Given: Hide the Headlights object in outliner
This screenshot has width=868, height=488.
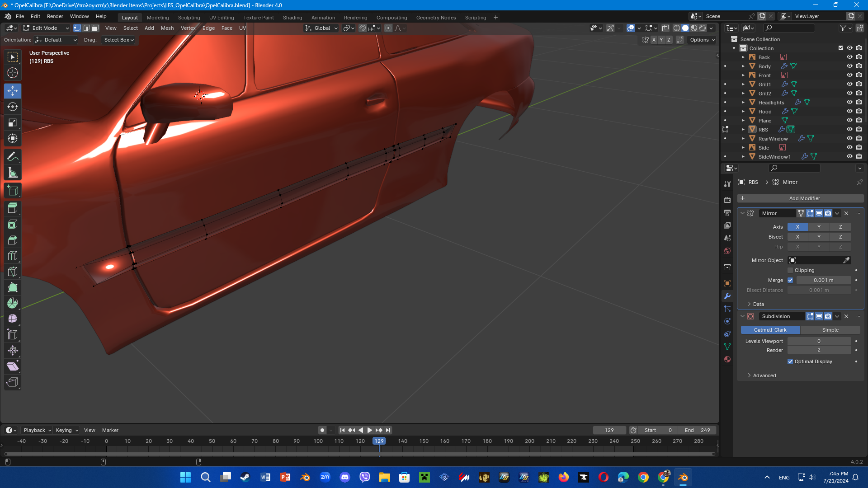Looking at the screenshot, I should tap(849, 103).
